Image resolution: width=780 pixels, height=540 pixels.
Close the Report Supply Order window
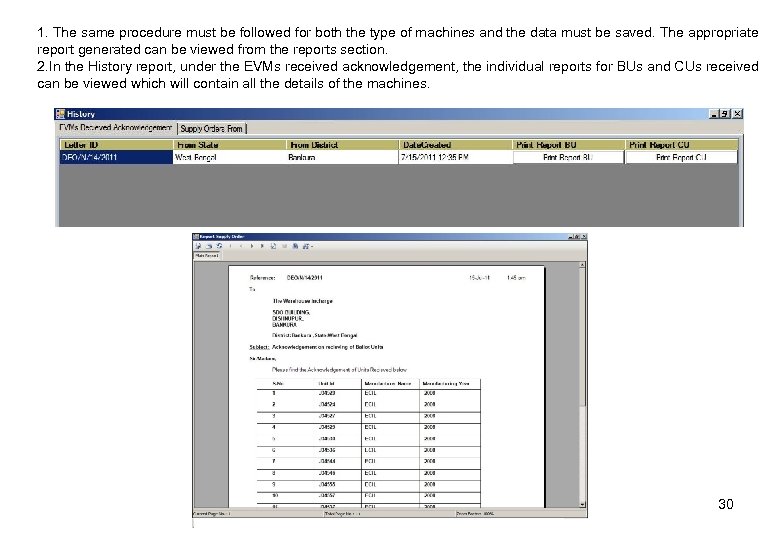click(584, 237)
